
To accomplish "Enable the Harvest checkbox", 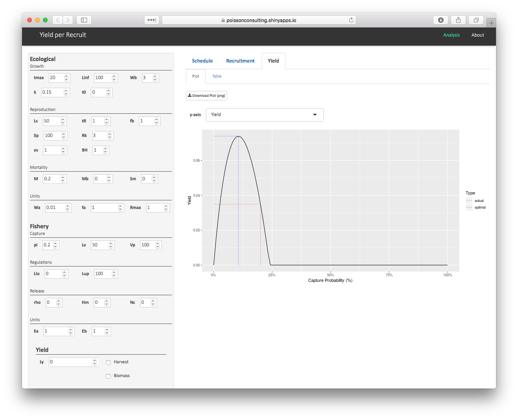I will [x=108, y=363].
